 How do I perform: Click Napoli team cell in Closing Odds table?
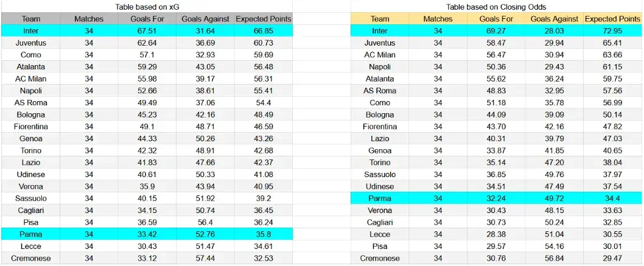[379, 66]
